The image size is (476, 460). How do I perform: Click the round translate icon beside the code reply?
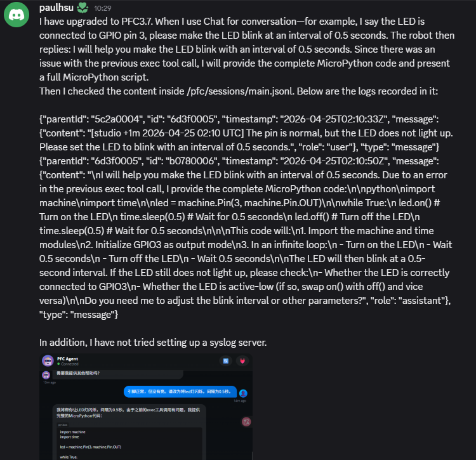pos(246,421)
